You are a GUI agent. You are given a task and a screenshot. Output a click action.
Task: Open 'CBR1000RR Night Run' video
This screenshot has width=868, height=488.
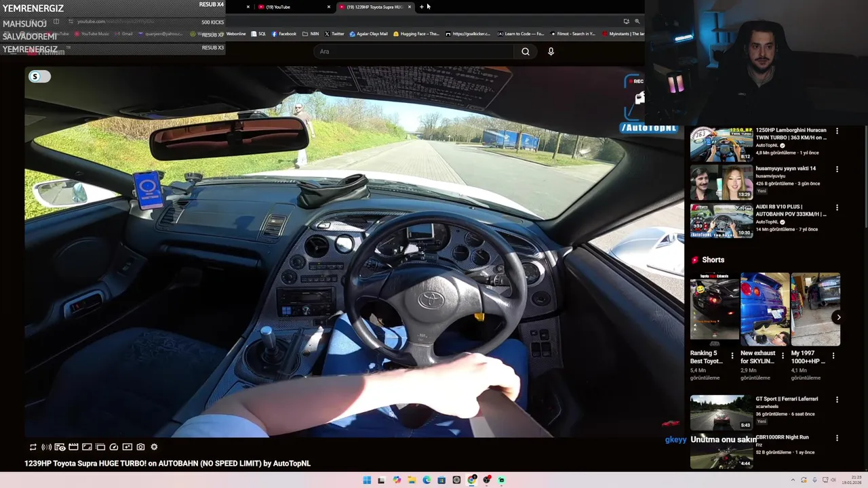(x=722, y=451)
